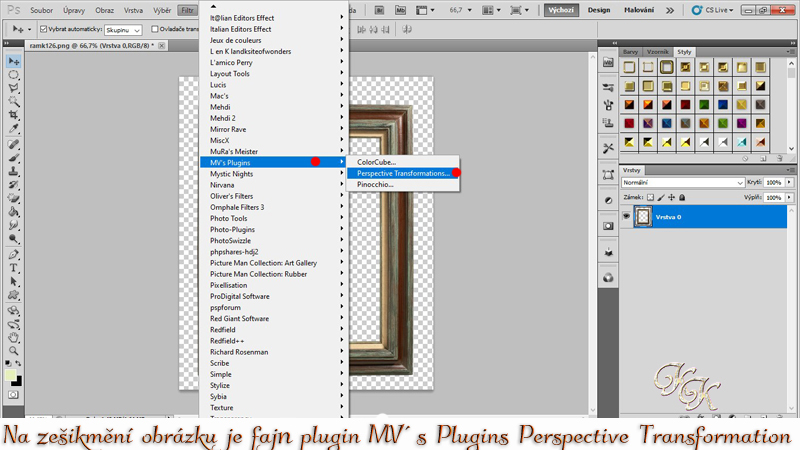This screenshot has height=450, width=800.
Task: Switch to Malování workspace
Action: (x=639, y=10)
